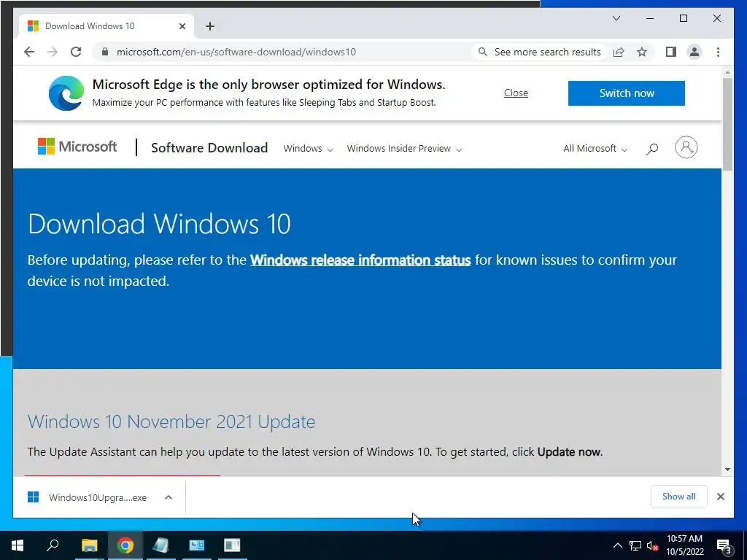Dismiss the Edge banner with Close
Screen dimensions: 747x560
click(x=516, y=93)
